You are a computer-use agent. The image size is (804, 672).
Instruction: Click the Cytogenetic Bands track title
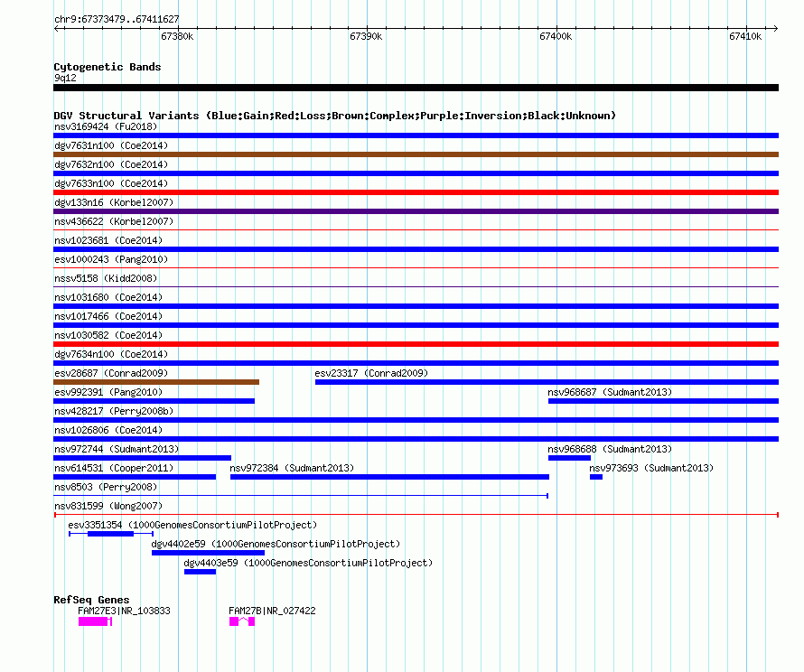click(108, 67)
